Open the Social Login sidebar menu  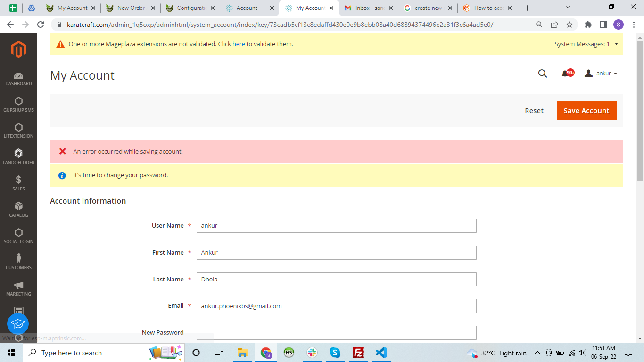click(x=18, y=236)
